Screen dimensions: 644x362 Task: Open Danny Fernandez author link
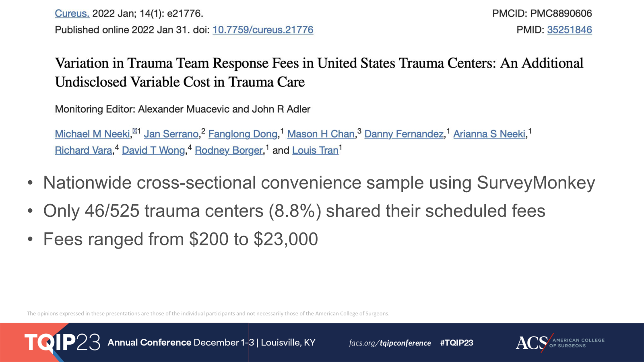[404, 134]
